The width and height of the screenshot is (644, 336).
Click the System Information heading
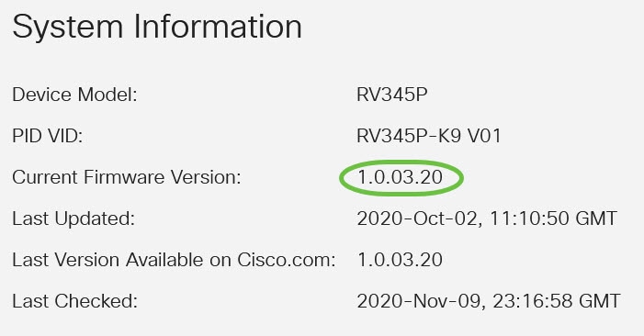coord(157,27)
